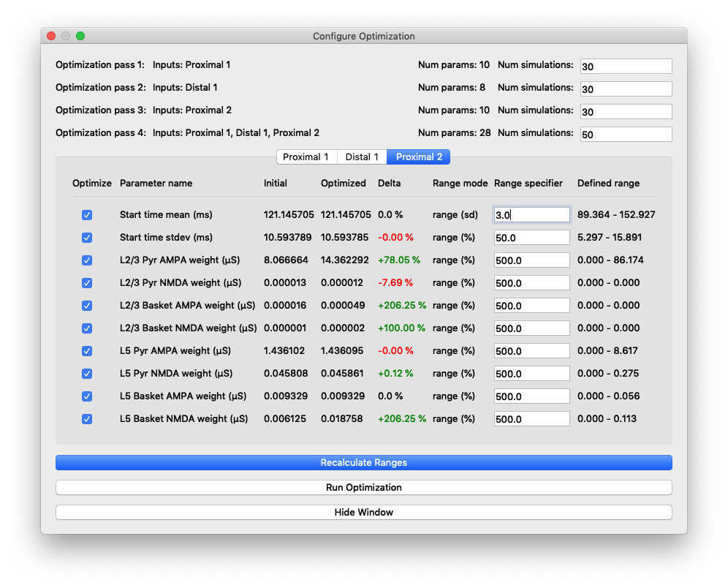Click the '+78.05 %' delta value
This screenshot has width=728, height=588.
[399, 260]
